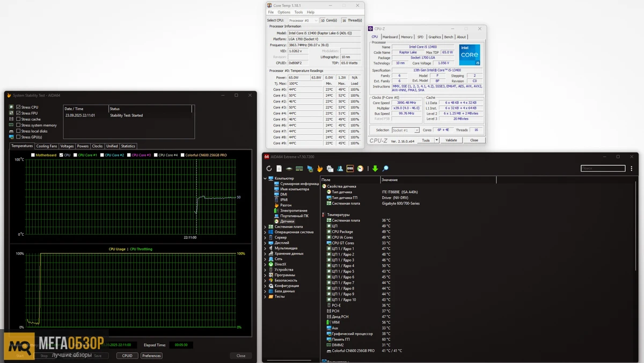The image size is (644, 363).
Task: Open the Select CPU Processor #0 dropdown
Action: (304, 20)
